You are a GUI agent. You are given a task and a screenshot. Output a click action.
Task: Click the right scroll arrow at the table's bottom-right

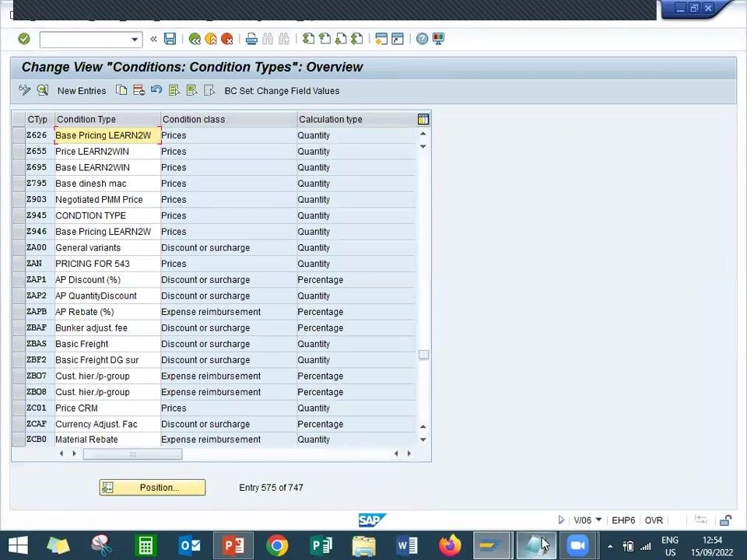click(x=409, y=453)
